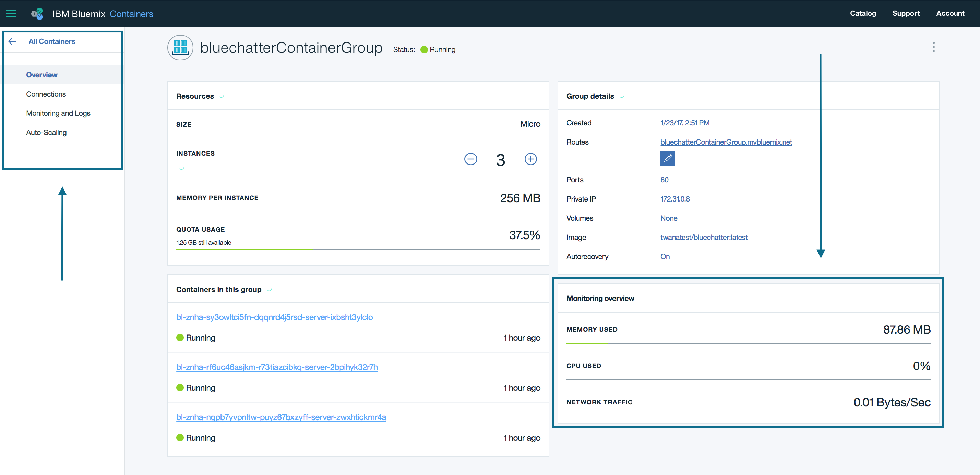Select the Overview navigation item
Viewport: 980px width, 475px height.
coord(42,74)
